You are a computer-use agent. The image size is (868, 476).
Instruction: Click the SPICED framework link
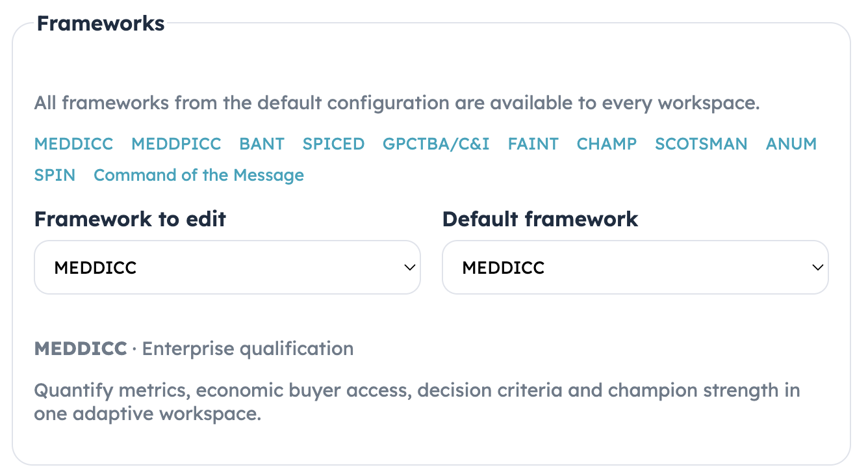[333, 144]
